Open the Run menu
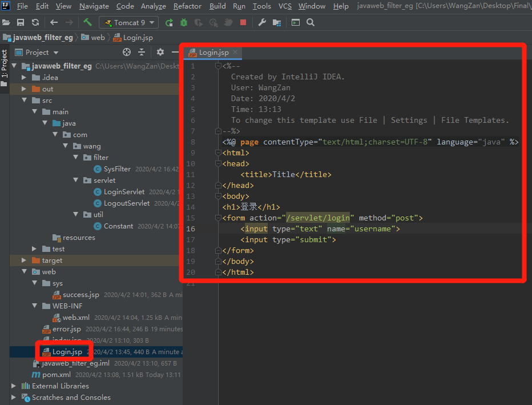The image size is (532, 405). click(x=239, y=6)
